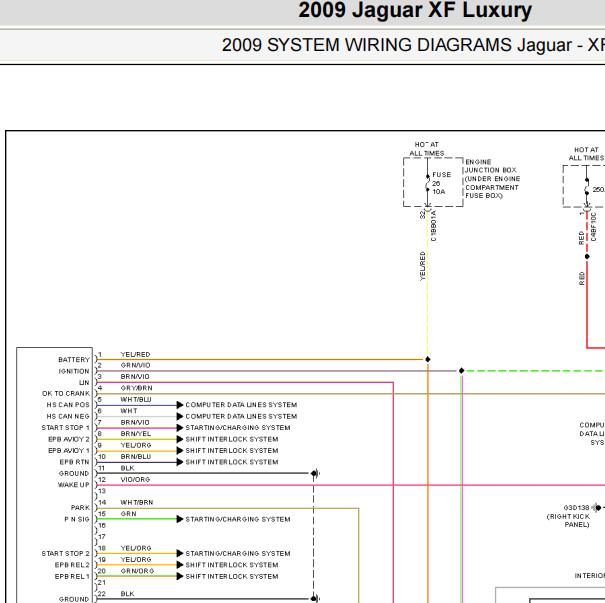
Task: Click the "START STOP 2" pin label
Action: pyautogui.click(x=66, y=553)
